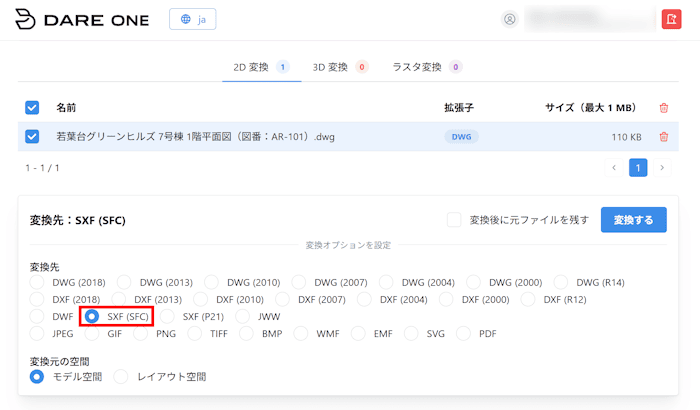Click the DWG extension badge
This screenshot has height=410, width=700.
click(461, 137)
